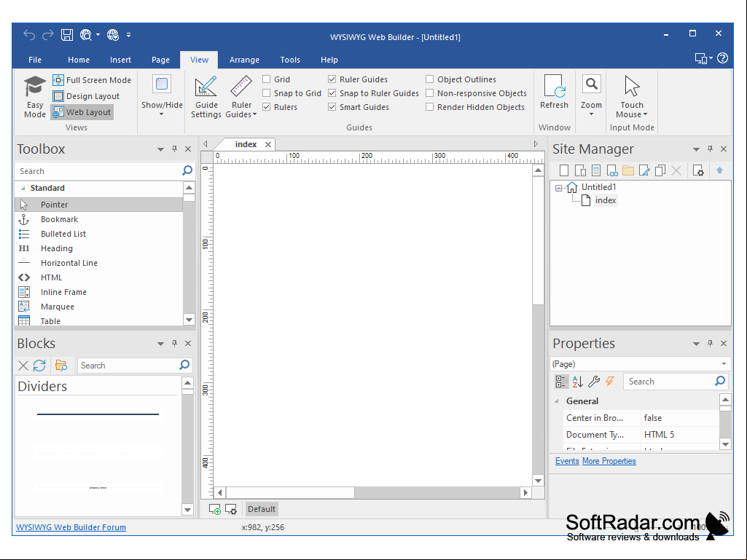
Task: Click the Events link
Action: (567, 461)
